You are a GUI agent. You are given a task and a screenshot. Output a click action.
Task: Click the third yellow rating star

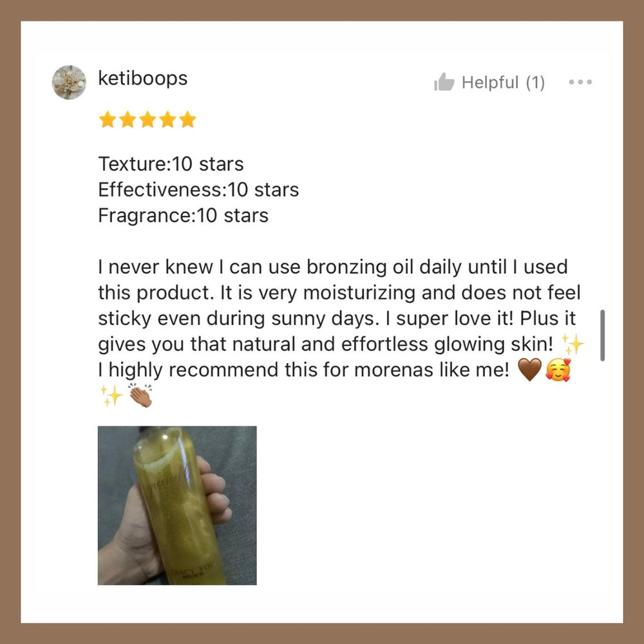[147, 120]
